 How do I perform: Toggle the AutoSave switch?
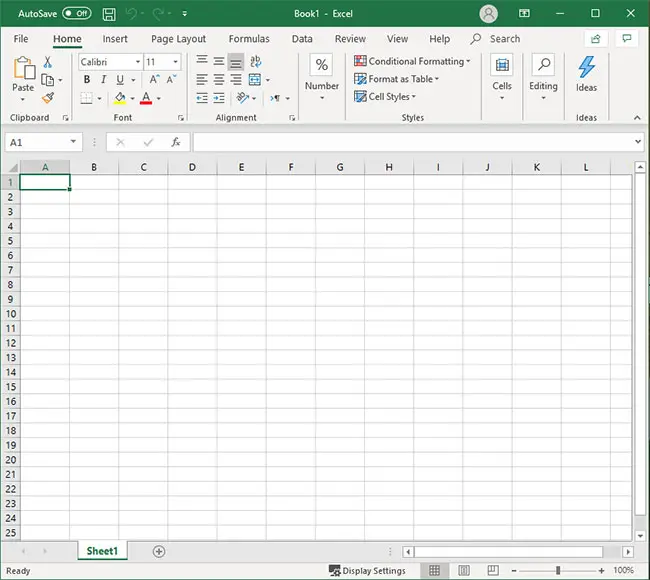coord(76,14)
